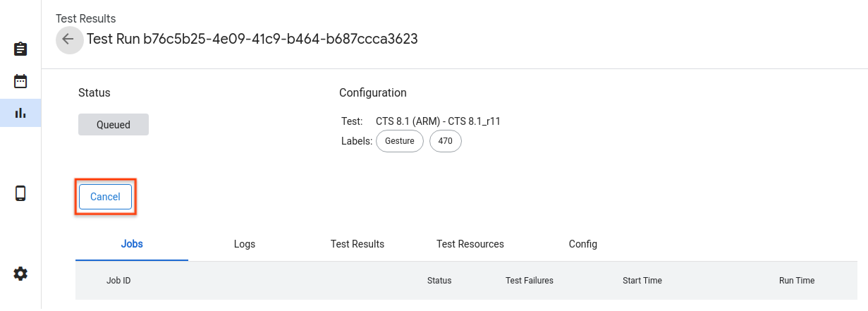The image size is (868, 311).
Task: Open the test plans clipboard icon
Action: pos(20,49)
